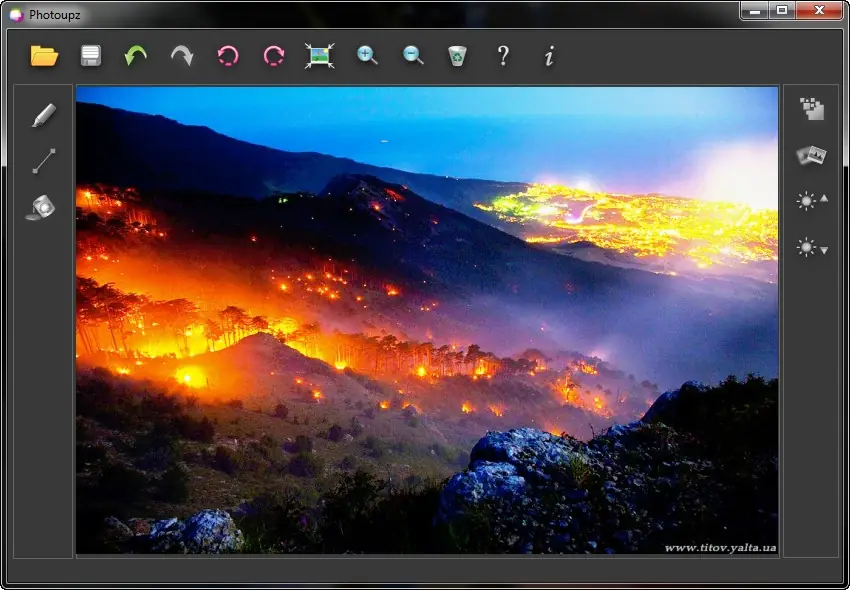The image size is (850, 590).
Task: Rotate image counterclockwise
Action: point(228,56)
